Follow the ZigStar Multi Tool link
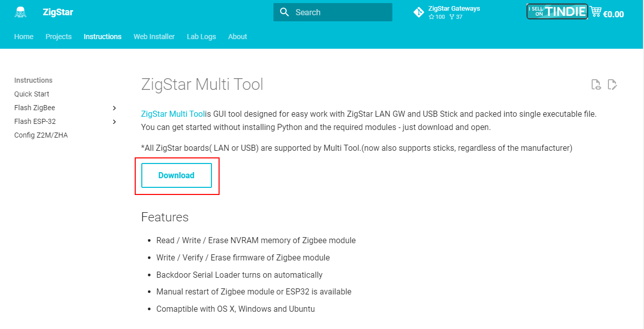Image resolution: width=644 pixels, height=329 pixels. (172, 114)
